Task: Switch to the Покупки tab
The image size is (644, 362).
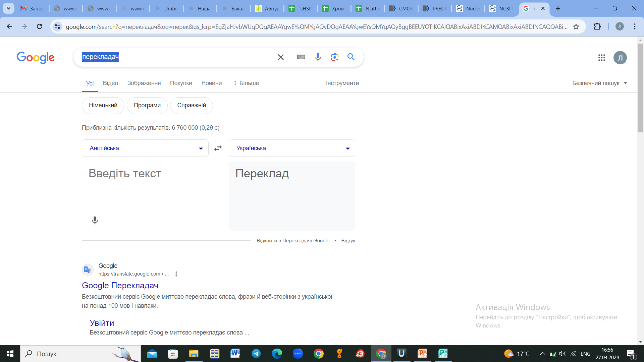Action: 181,83
